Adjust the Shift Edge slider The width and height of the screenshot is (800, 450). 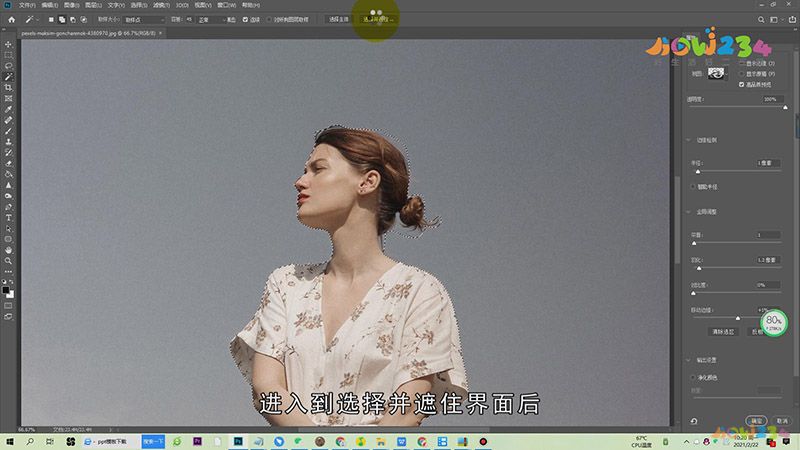pyautogui.click(x=736, y=318)
